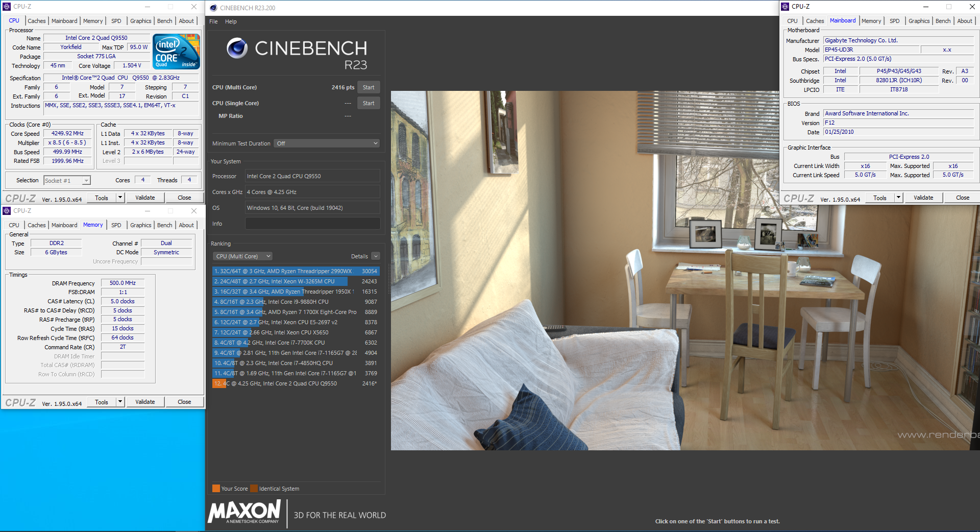
Task: Click the Maxon logo at bottom
Action: 244,512
